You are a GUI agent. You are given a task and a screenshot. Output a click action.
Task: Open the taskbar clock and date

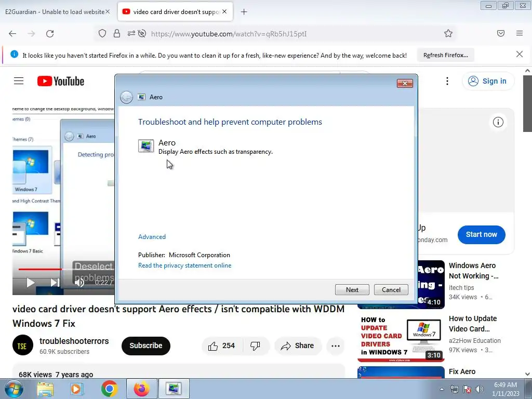point(506,389)
